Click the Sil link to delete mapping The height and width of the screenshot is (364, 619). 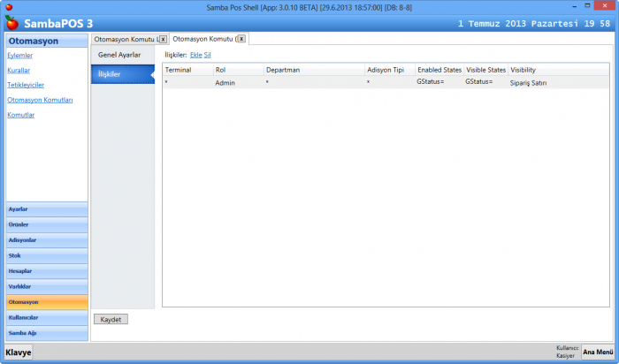[207, 55]
